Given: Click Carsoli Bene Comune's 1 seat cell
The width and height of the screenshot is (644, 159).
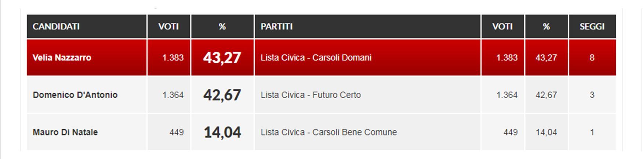Looking at the screenshot, I should point(592,132).
